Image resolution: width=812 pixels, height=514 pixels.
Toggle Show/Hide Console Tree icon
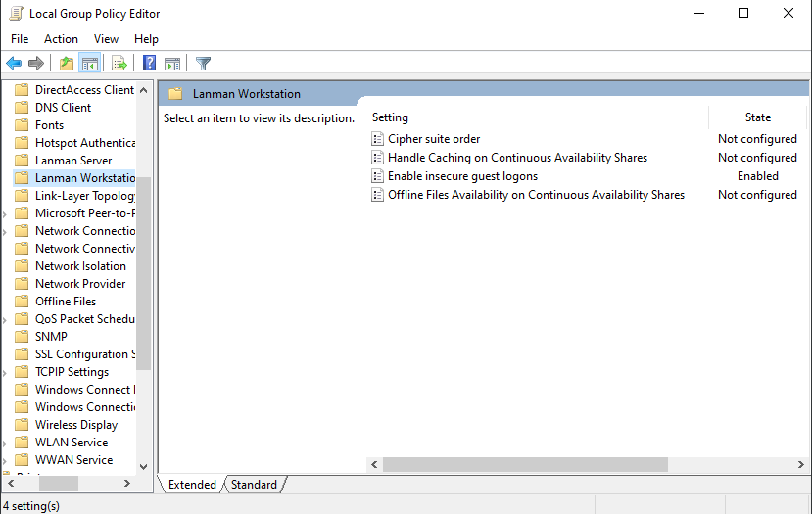tap(89, 64)
